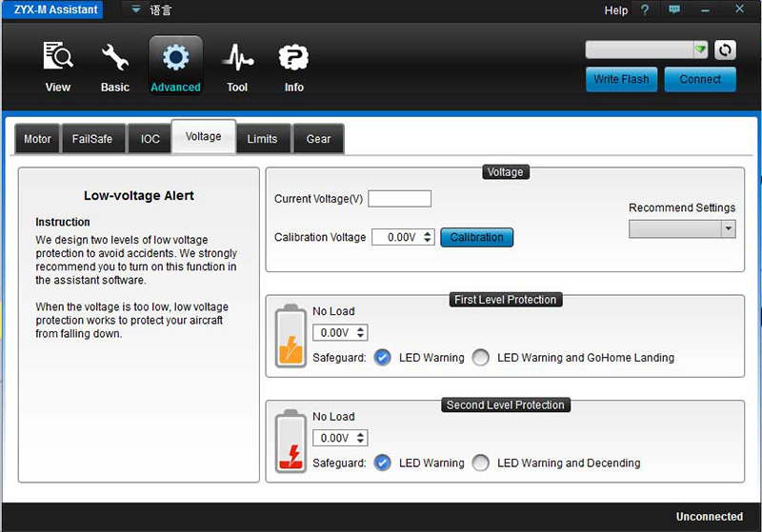This screenshot has width=762, height=532.
Task: Click the Calibration Voltage 0.00V field
Action: (403, 237)
